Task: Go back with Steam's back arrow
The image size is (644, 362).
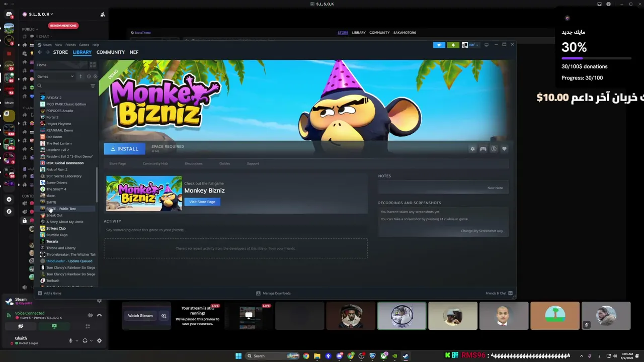Action: (x=40, y=52)
